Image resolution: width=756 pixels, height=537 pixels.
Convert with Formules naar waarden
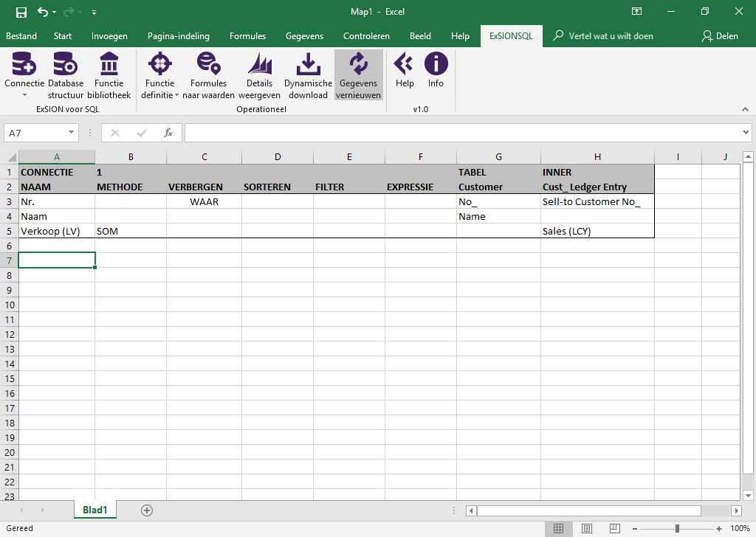coord(208,75)
